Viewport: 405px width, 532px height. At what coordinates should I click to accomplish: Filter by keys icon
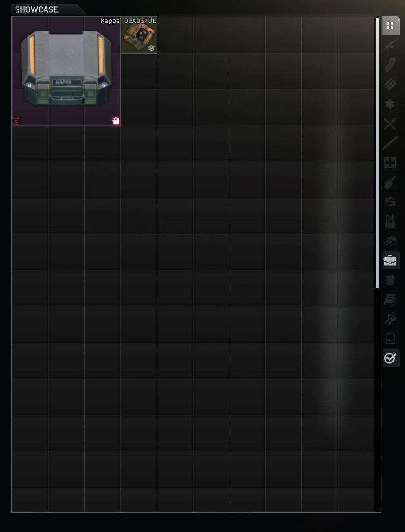(390, 319)
